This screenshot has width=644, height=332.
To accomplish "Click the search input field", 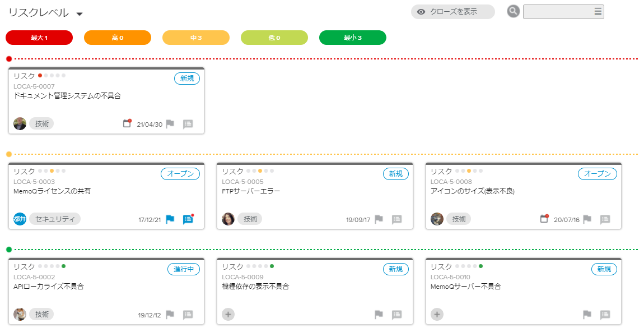I will click(x=558, y=12).
